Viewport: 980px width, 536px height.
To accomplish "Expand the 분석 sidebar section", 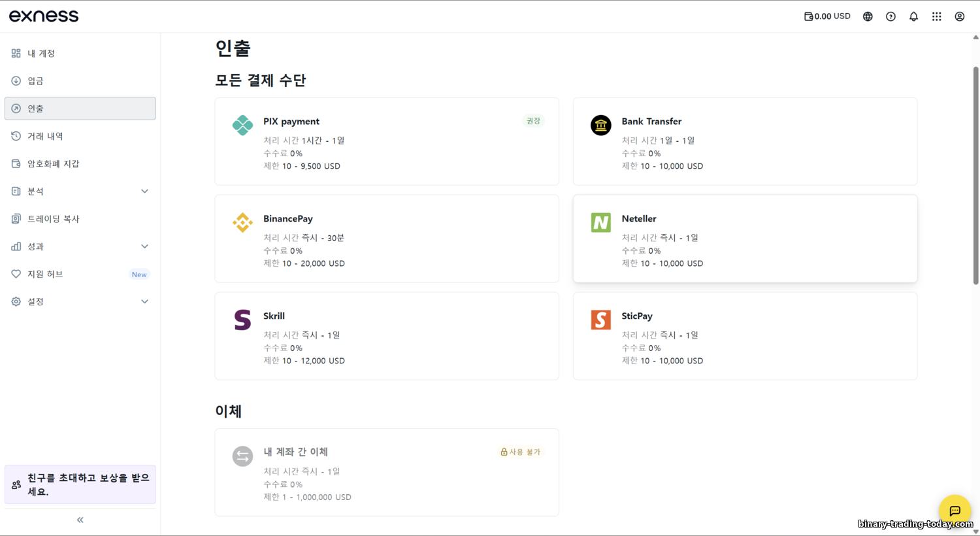I will 144,191.
